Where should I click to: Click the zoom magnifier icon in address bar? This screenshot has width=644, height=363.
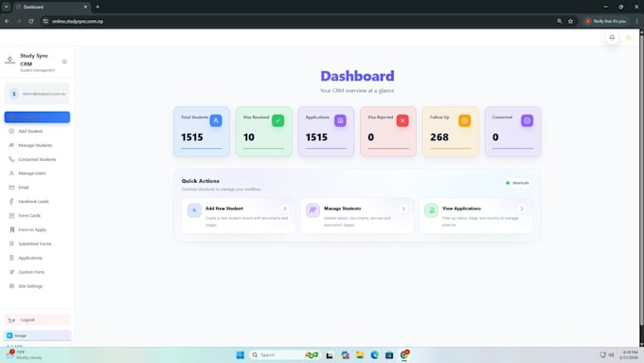point(559,21)
